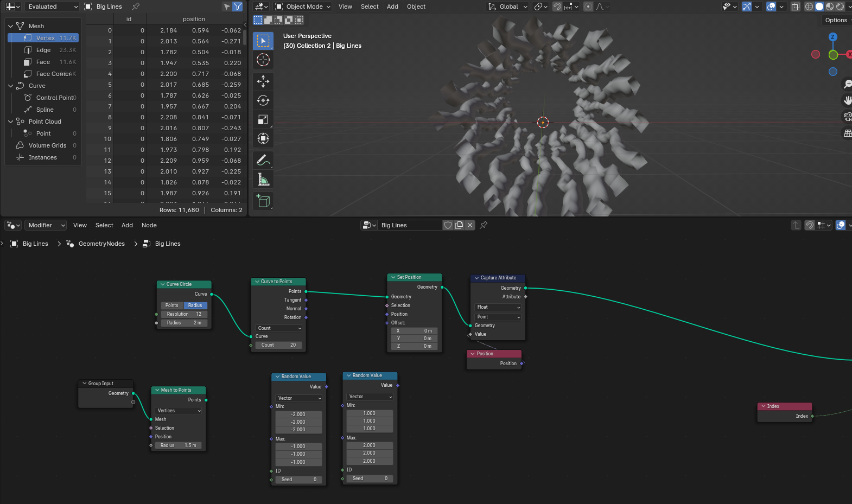Image resolution: width=852 pixels, height=504 pixels.
Task: Activate the Move tool
Action: point(263,81)
